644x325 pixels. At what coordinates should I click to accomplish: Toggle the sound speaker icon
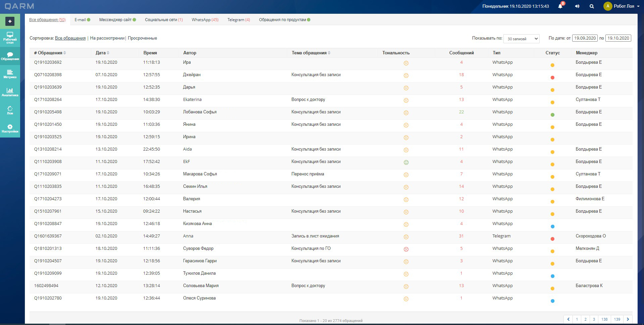(x=577, y=6)
